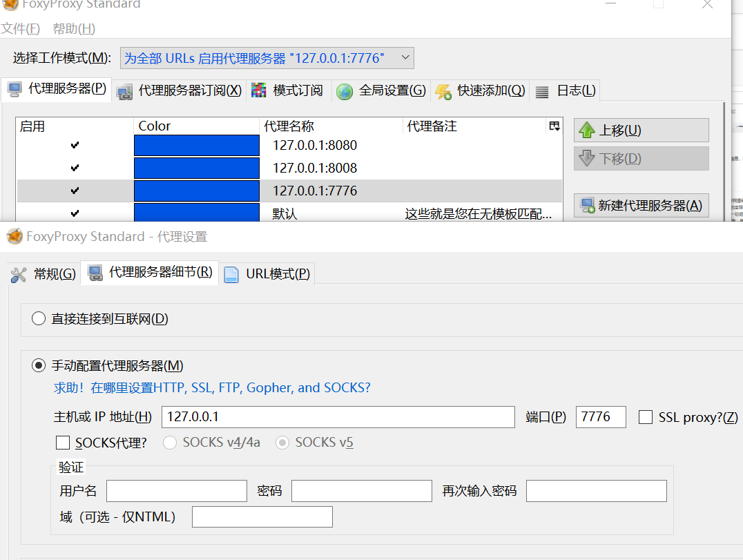743x560 pixels.
Task: Click the subscription icon on 代理服务器订阅 tab
Action: coord(124,91)
